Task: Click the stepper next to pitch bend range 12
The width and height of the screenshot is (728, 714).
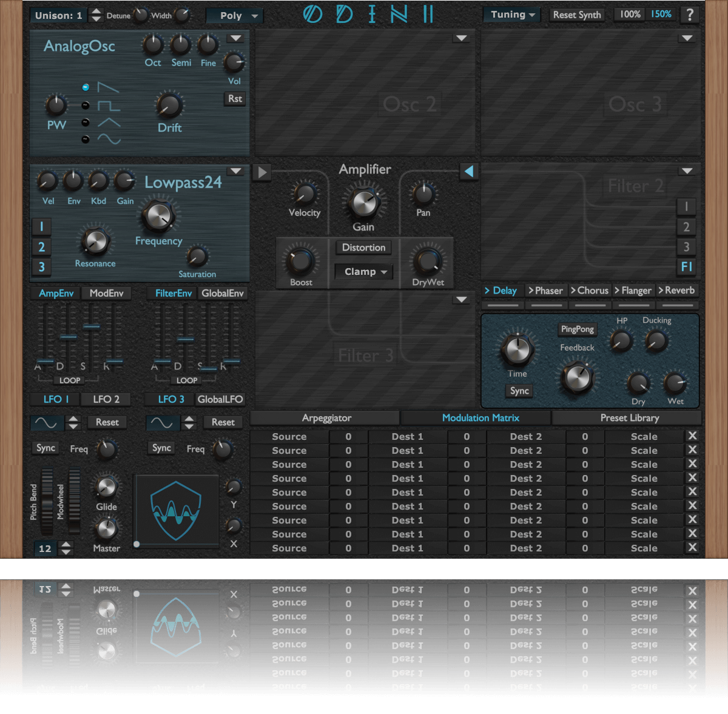Action: 66,548
